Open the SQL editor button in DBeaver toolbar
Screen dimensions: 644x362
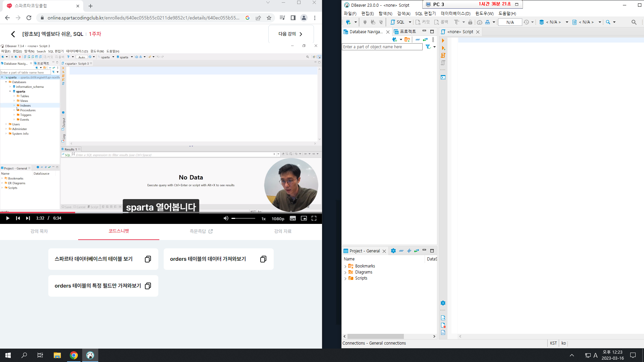(397, 22)
